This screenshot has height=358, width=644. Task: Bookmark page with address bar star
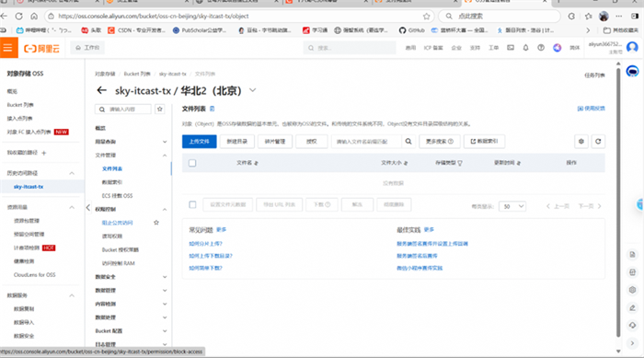click(426, 17)
